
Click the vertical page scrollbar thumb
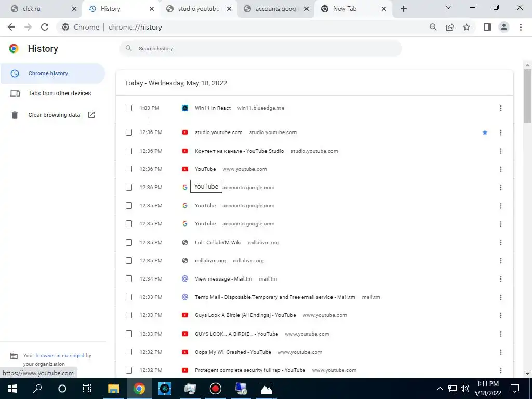tap(527, 96)
